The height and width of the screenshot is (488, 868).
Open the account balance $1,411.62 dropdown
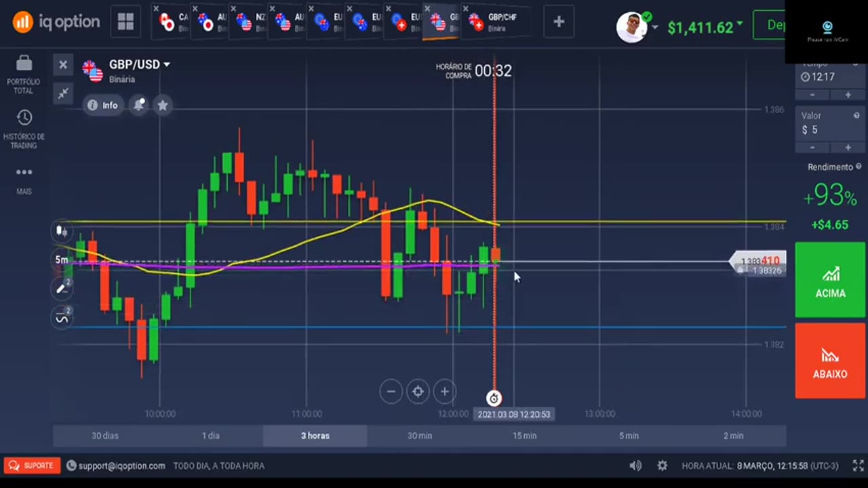click(x=705, y=27)
